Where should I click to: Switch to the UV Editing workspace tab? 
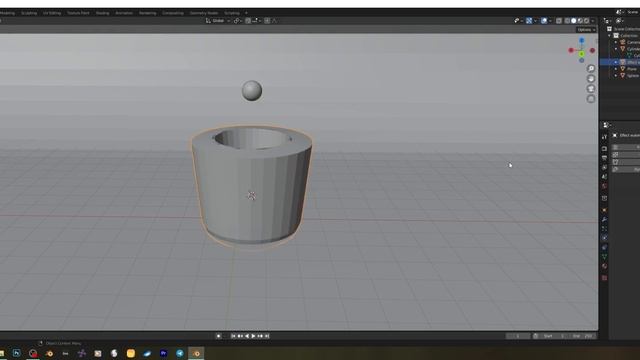point(52,13)
